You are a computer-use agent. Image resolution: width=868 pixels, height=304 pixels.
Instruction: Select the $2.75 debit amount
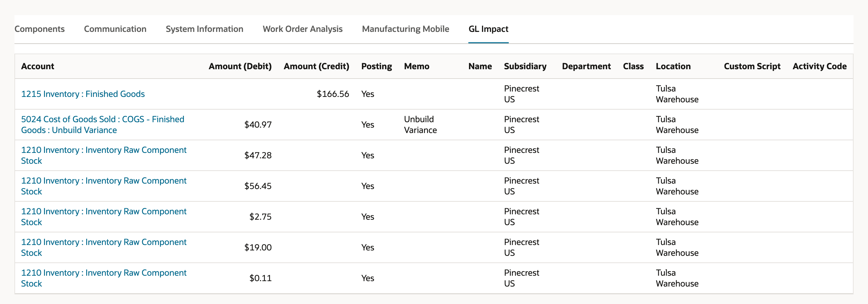point(260,216)
